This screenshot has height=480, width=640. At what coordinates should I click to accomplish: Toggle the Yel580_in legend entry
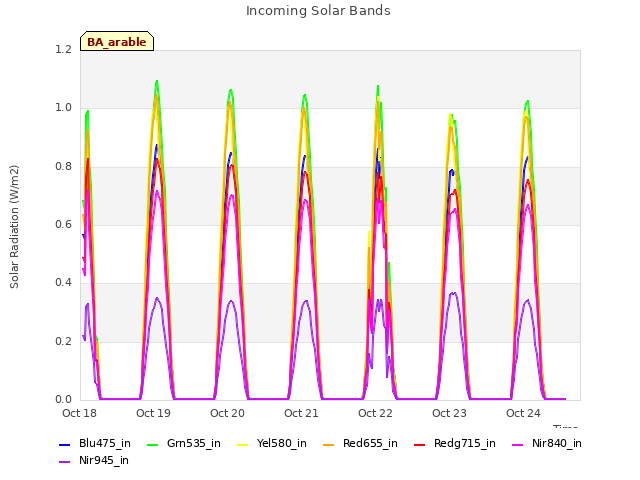pyautogui.click(x=272, y=443)
